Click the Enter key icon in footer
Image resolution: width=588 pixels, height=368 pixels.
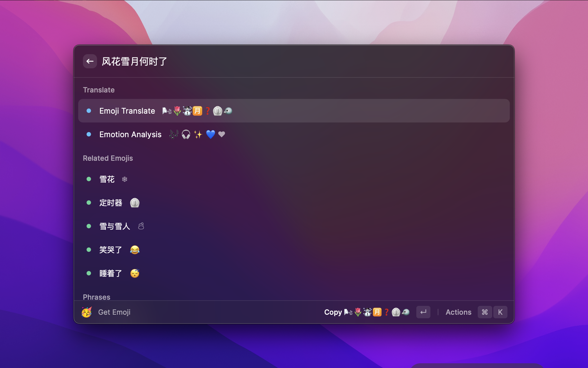(x=423, y=312)
